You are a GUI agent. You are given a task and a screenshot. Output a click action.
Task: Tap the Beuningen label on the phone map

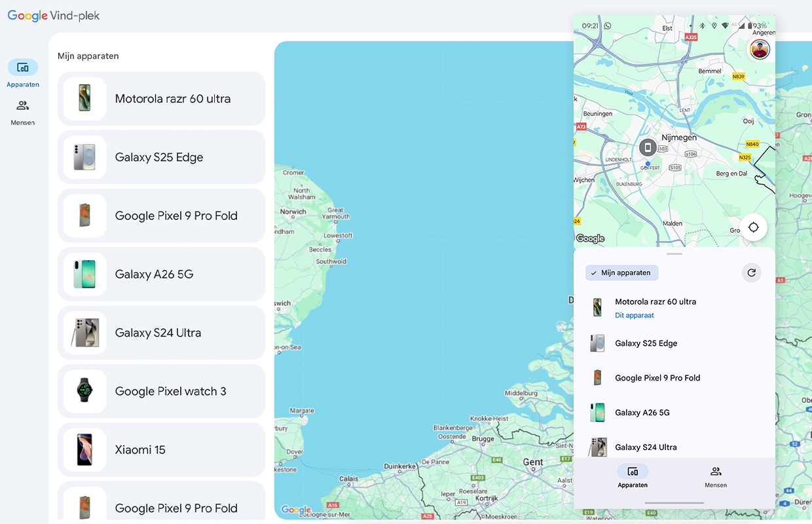[x=598, y=113]
